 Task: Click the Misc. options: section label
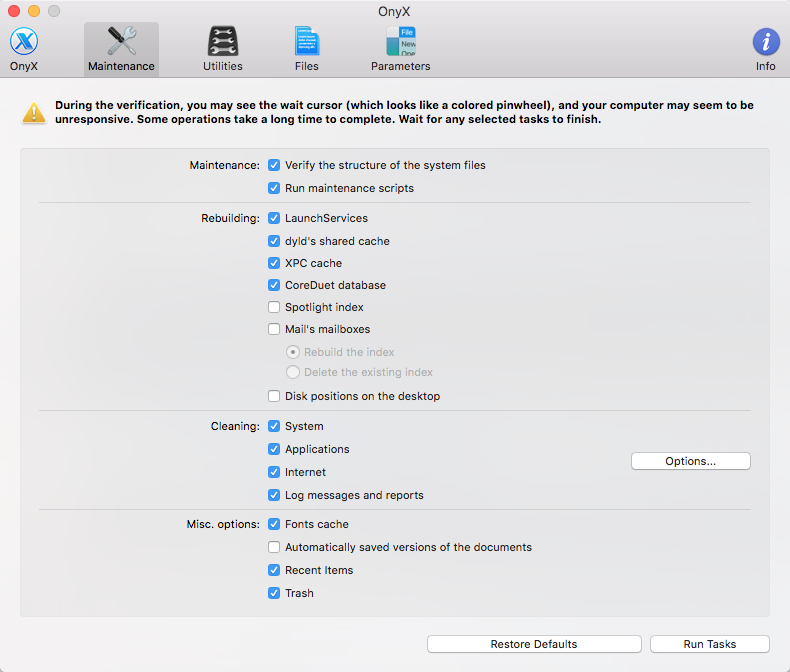coord(223,524)
